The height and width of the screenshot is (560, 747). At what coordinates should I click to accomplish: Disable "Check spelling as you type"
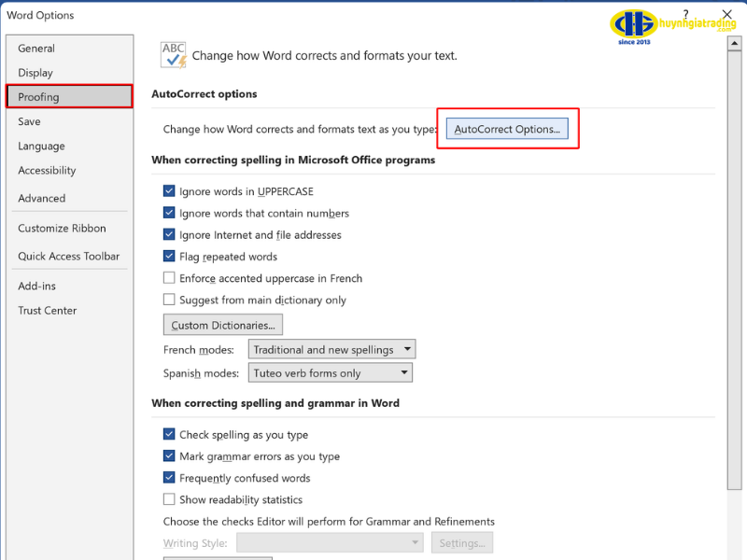tap(169, 435)
